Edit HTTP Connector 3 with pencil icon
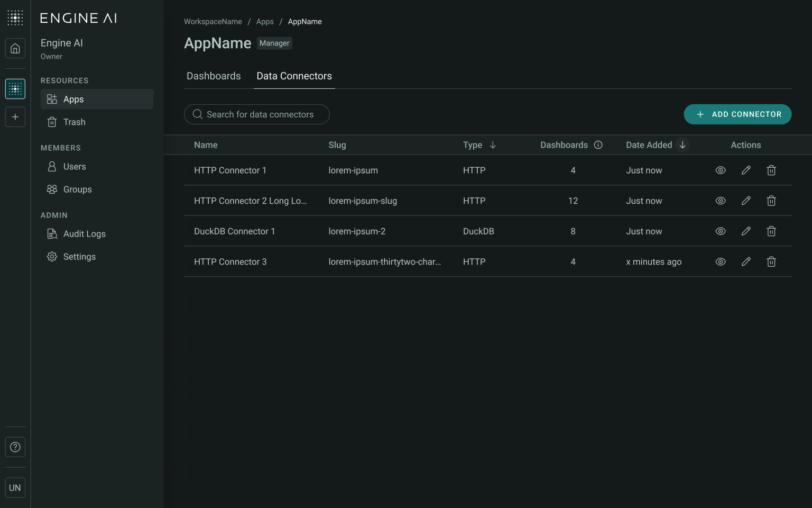The image size is (812, 508). point(746,262)
